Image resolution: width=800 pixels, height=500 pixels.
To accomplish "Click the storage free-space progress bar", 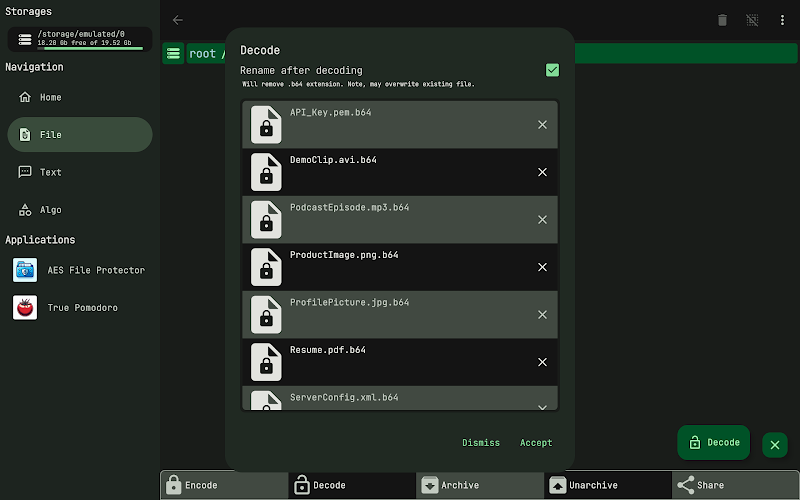I will click(90, 48).
